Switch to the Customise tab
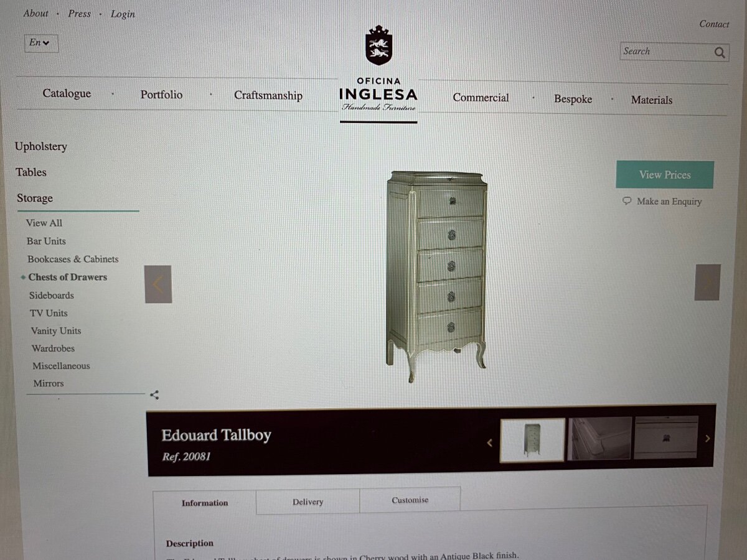This screenshot has height=560, width=747. 410,500
